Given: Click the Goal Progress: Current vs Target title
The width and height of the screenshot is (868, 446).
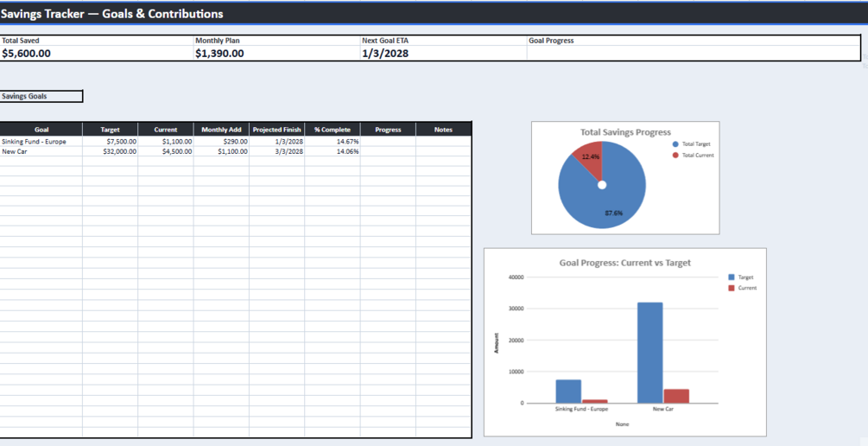Looking at the screenshot, I should point(625,263).
